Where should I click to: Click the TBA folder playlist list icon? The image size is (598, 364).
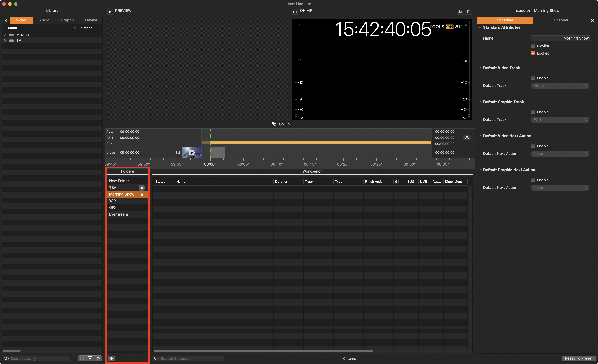tap(142, 188)
